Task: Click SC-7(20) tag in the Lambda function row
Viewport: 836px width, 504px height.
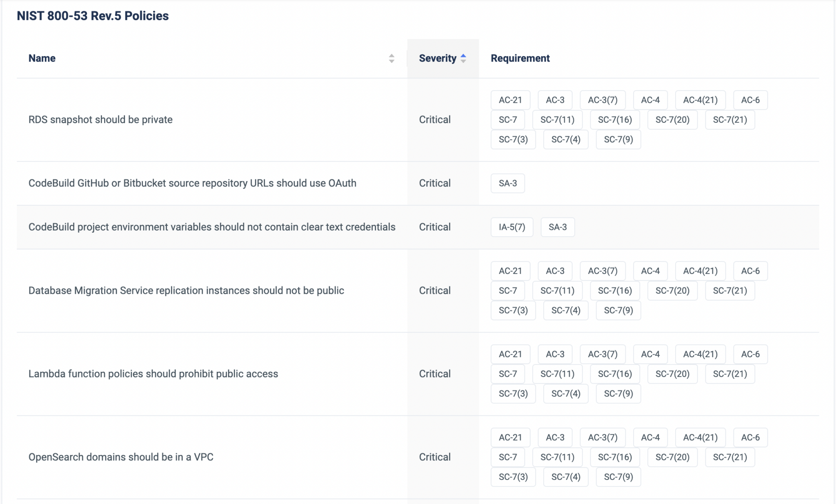Action: pyautogui.click(x=672, y=374)
